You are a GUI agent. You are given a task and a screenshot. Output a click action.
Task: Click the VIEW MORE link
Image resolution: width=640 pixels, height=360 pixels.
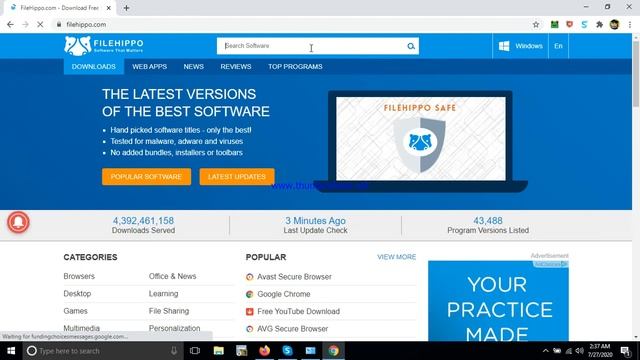[396, 257]
